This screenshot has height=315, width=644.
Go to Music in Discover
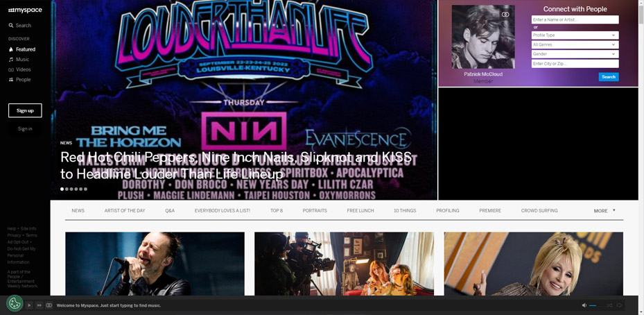[x=22, y=60]
